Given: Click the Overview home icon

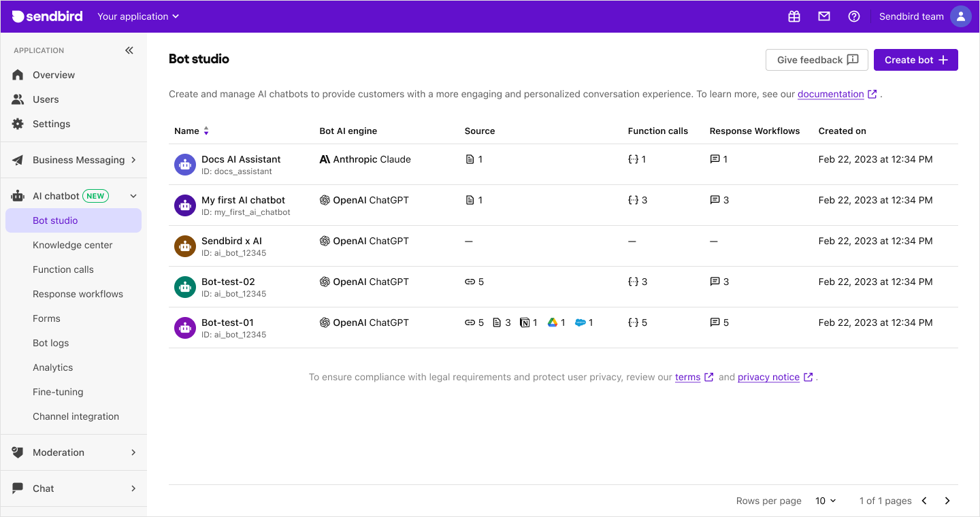Looking at the screenshot, I should click(18, 75).
